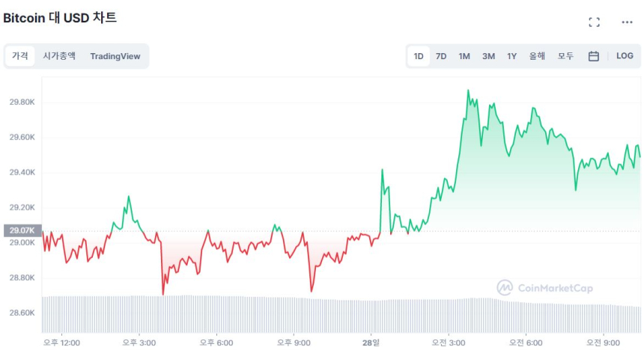
Task: Select the 올해 year-to-date range
Action: [537, 56]
